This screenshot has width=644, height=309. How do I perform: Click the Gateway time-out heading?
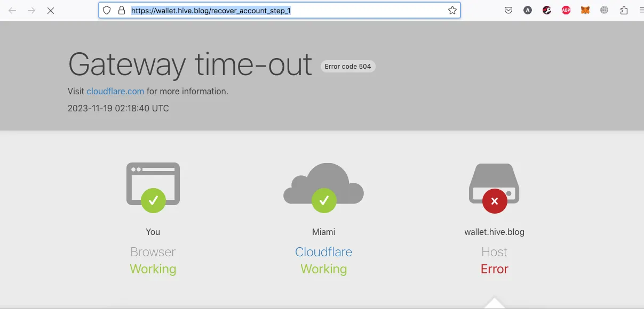(x=190, y=64)
